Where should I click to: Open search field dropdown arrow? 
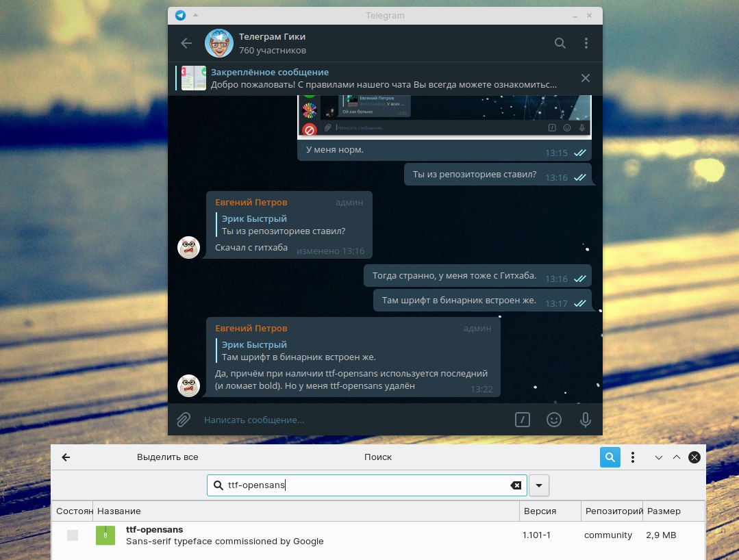pos(539,485)
